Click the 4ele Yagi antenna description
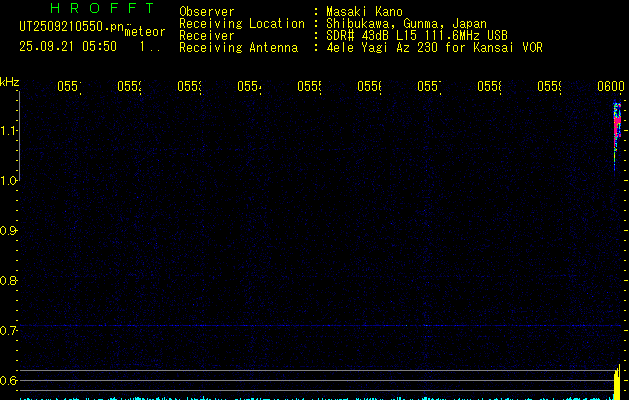Screen dimensions: 629x400 434,47
